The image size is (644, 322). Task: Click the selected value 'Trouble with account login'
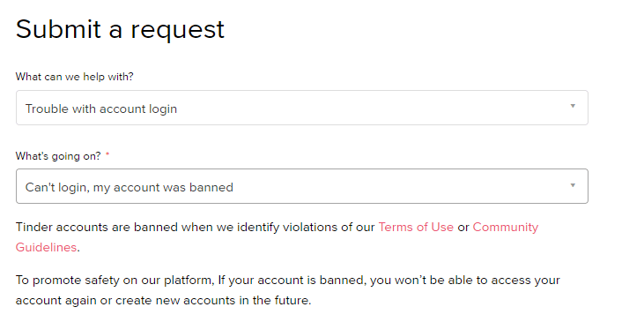click(101, 109)
